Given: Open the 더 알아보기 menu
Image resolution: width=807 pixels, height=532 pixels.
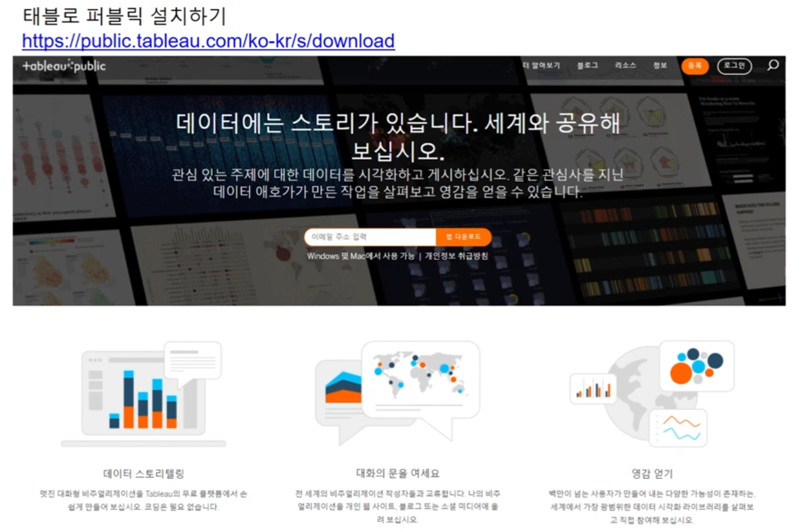Looking at the screenshot, I should coord(541,66).
